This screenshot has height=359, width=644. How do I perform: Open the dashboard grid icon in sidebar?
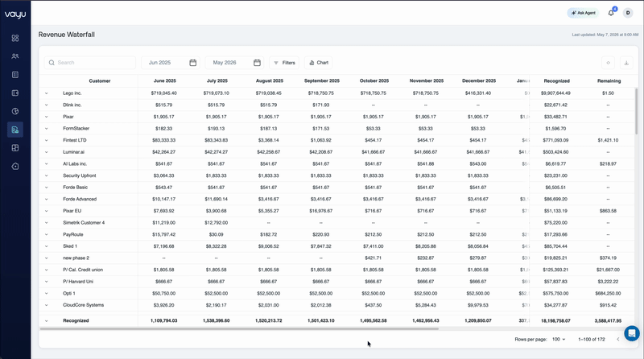(x=15, y=38)
